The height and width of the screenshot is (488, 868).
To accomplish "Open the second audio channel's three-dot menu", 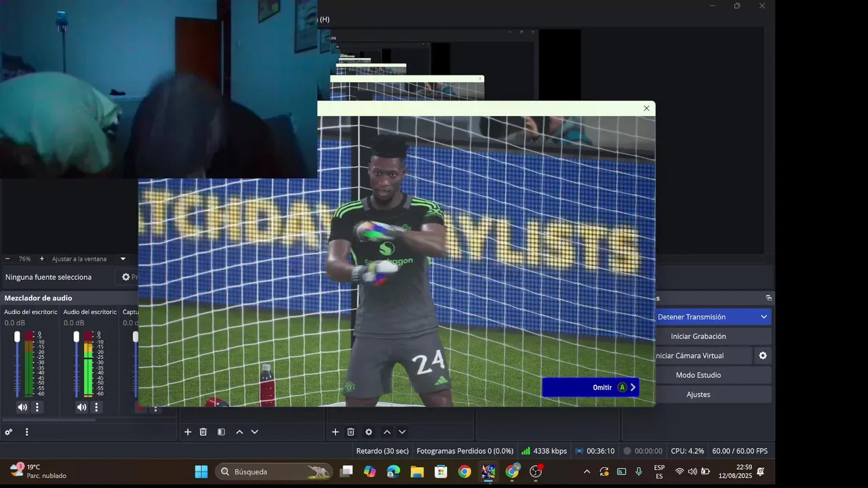I will (96, 407).
